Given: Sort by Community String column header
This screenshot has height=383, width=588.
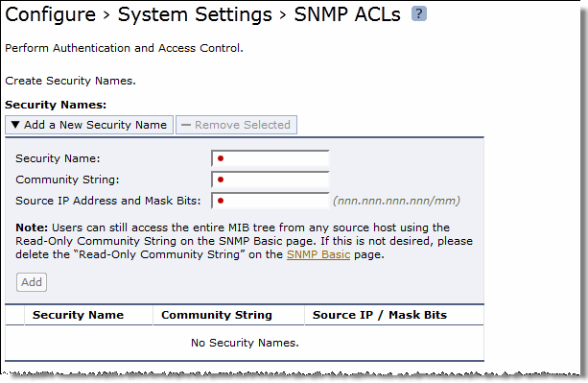Looking at the screenshot, I should (x=217, y=315).
